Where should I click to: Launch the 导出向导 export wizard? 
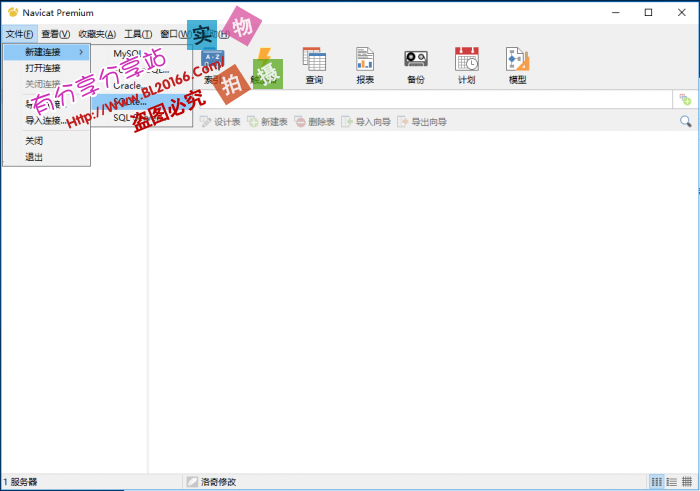(x=422, y=122)
